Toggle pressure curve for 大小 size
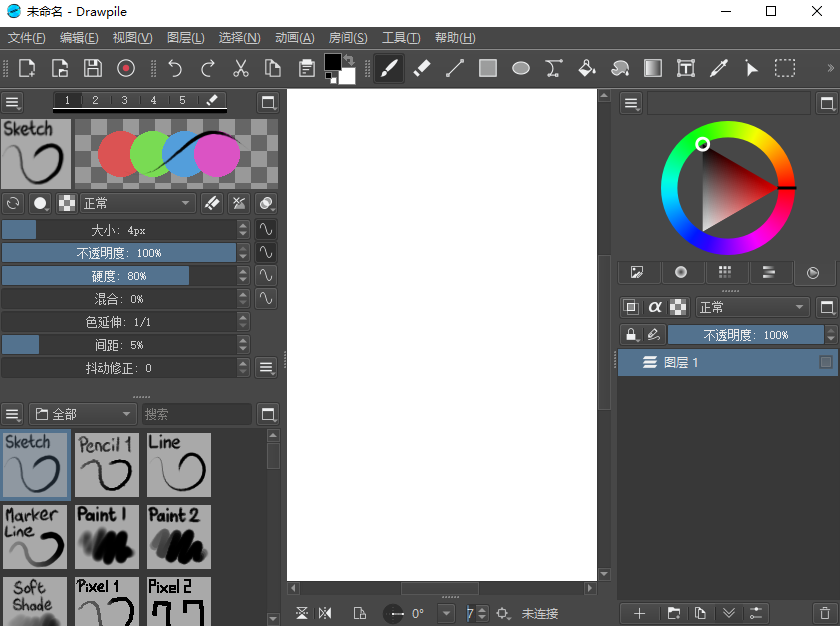Viewport: 840px width, 626px height. pos(266,230)
